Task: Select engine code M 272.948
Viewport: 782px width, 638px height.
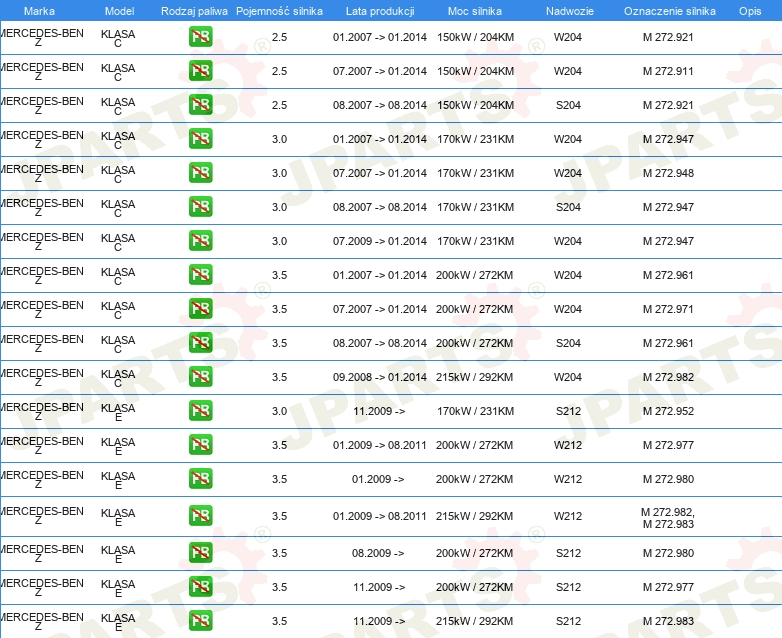Action: coord(668,173)
